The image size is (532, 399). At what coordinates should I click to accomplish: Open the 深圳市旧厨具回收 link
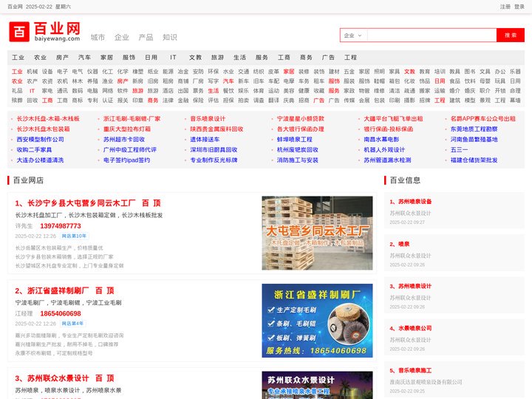214,149
